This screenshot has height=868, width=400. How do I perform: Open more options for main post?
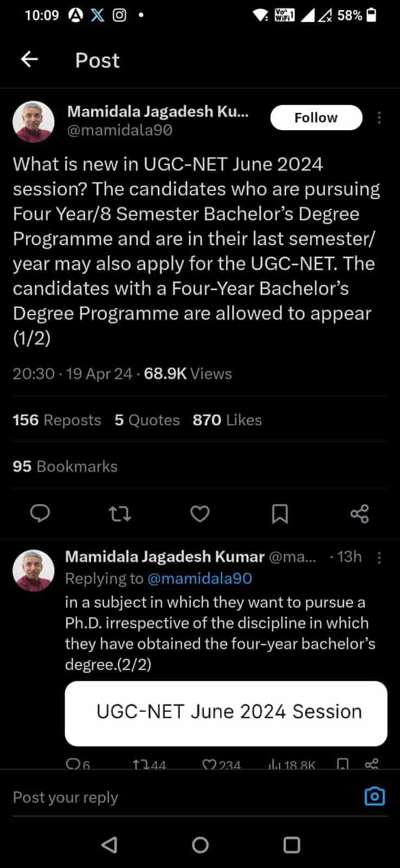pyautogui.click(x=379, y=118)
